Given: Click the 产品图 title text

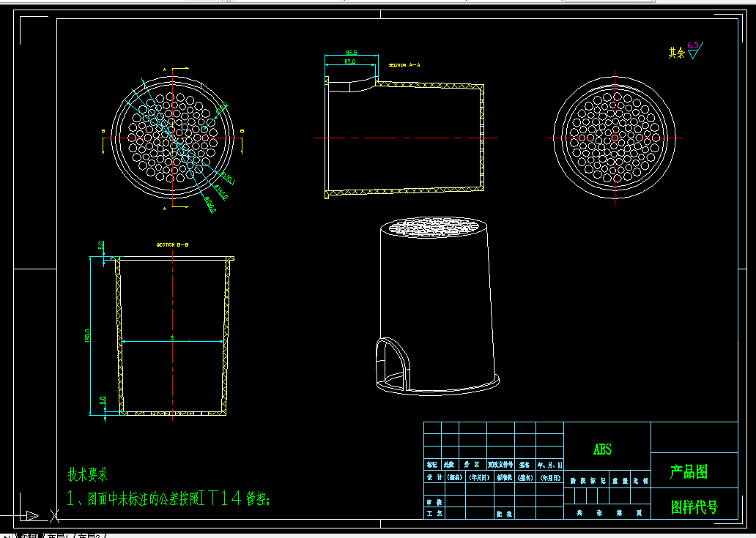Looking at the screenshot, I should coord(689,471).
